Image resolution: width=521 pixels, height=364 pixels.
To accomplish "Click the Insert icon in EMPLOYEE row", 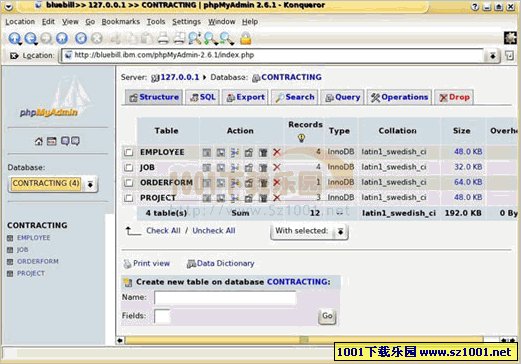I will click(235, 153).
